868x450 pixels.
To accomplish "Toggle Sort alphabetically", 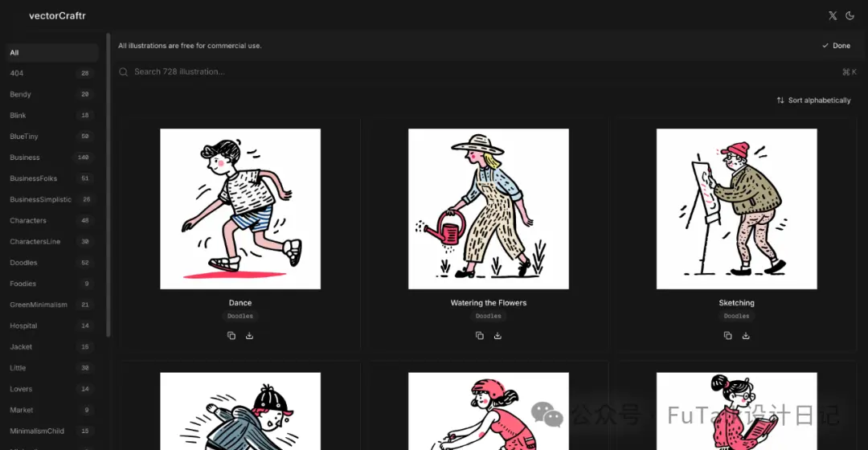I will [x=813, y=100].
